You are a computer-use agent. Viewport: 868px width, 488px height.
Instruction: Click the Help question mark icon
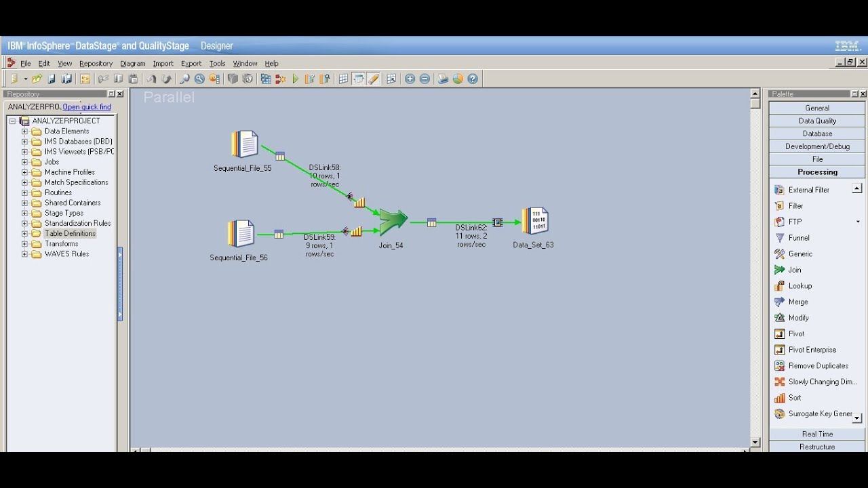(473, 79)
